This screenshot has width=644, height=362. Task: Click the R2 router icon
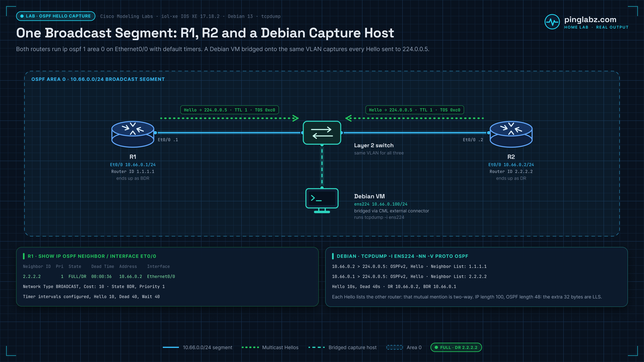click(x=511, y=134)
